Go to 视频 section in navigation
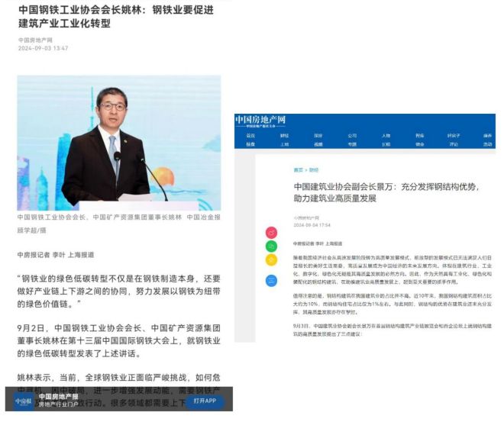Image resolution: width=504 pixels, height=422 pixels. click(318, 143)
